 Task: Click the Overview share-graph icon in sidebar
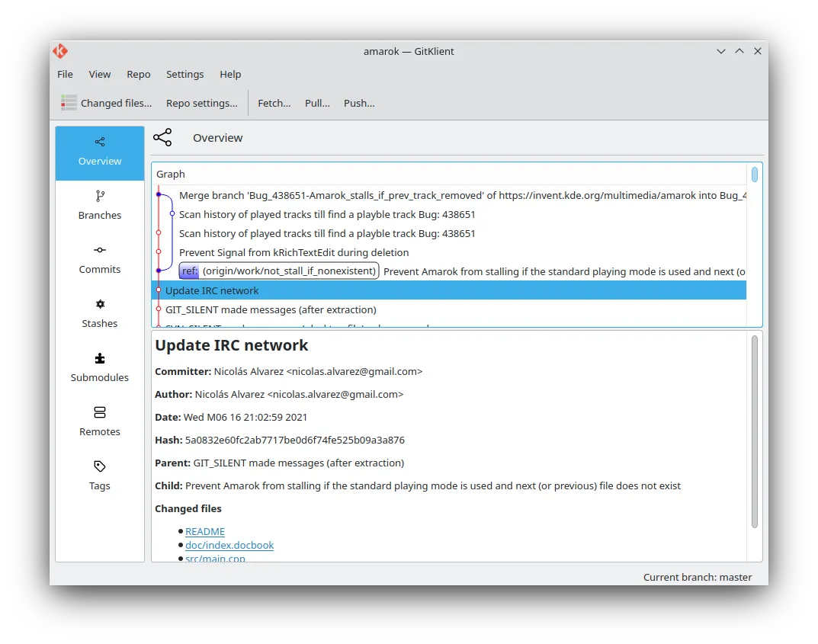coord(99,143)
